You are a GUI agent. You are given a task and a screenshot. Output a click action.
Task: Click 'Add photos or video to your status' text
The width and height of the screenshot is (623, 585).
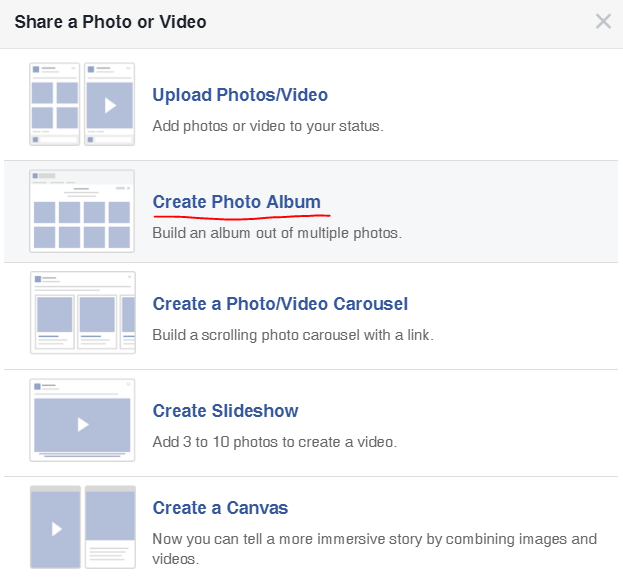click(267, 126)
